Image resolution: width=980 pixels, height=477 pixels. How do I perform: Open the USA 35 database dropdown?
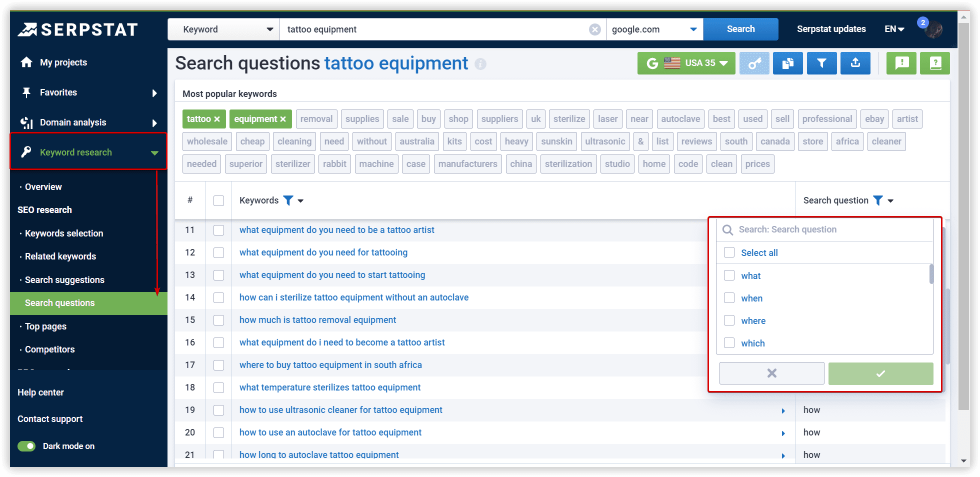point(686,63)
